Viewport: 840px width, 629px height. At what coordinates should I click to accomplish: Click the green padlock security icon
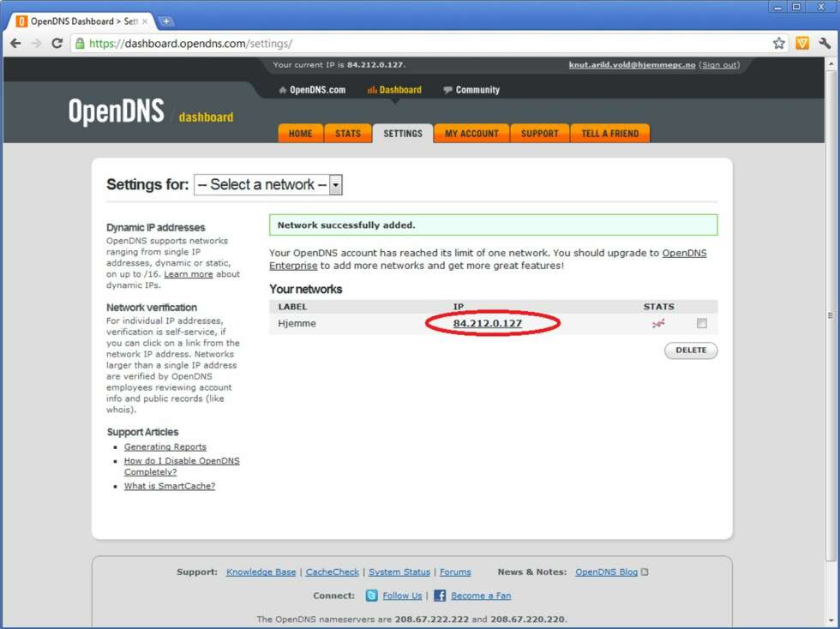click(x=80, y=44)
